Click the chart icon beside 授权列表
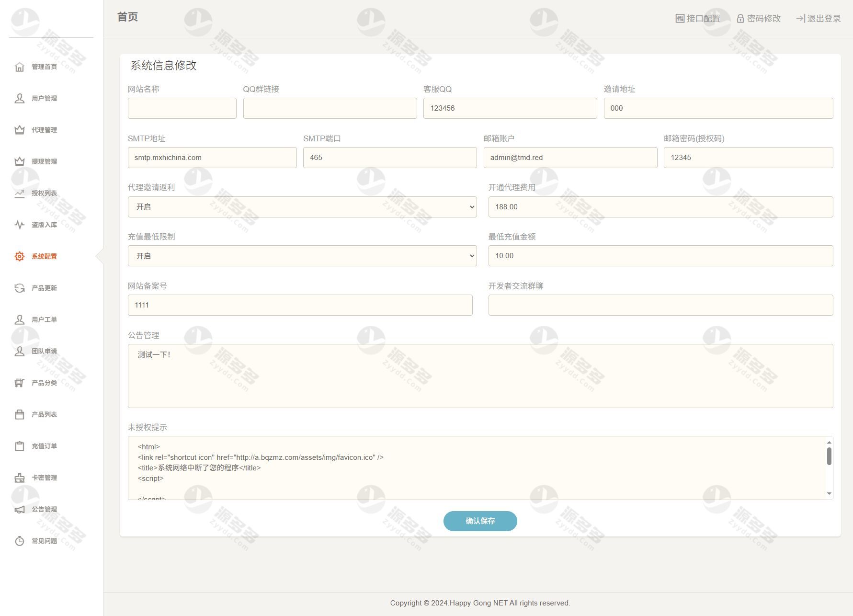This screenshot has width=853, height=616. (x=19, y=193)
